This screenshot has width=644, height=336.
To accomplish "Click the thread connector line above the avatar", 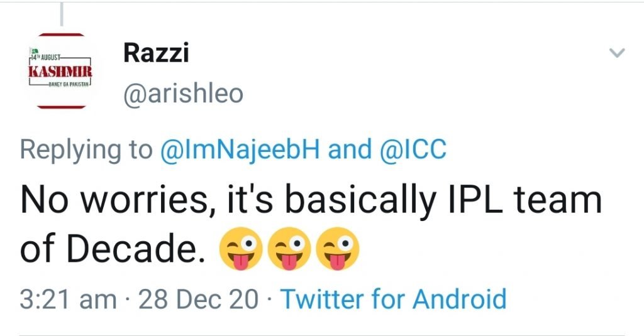I will coord(62,13).
